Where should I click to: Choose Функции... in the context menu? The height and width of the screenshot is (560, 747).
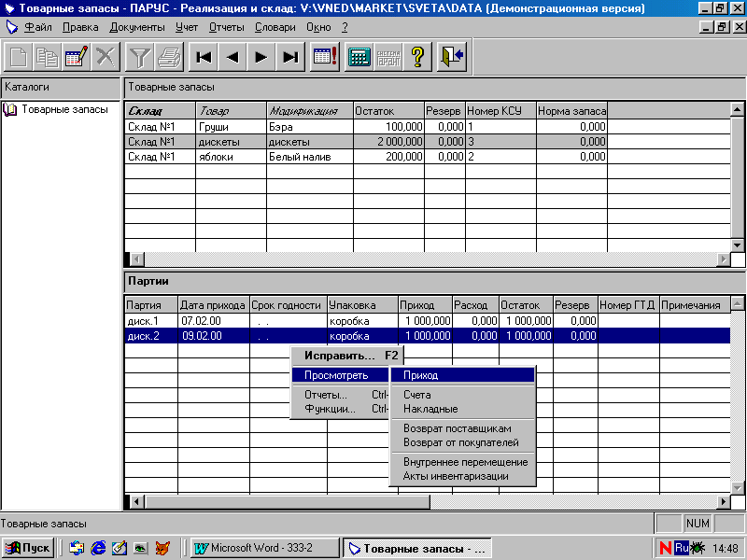click(340, 409)
